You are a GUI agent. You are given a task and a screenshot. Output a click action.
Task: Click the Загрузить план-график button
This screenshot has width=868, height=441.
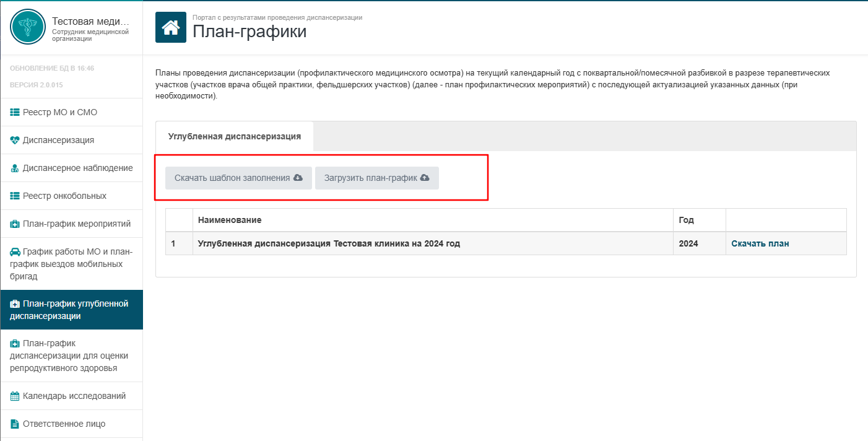pos(377,178)
